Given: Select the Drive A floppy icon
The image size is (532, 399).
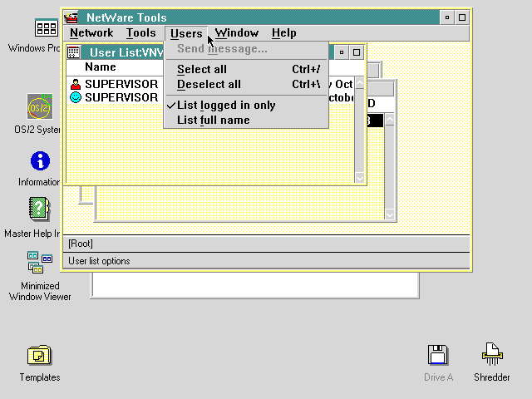Looking at the screenshot, I should point(438,355).
